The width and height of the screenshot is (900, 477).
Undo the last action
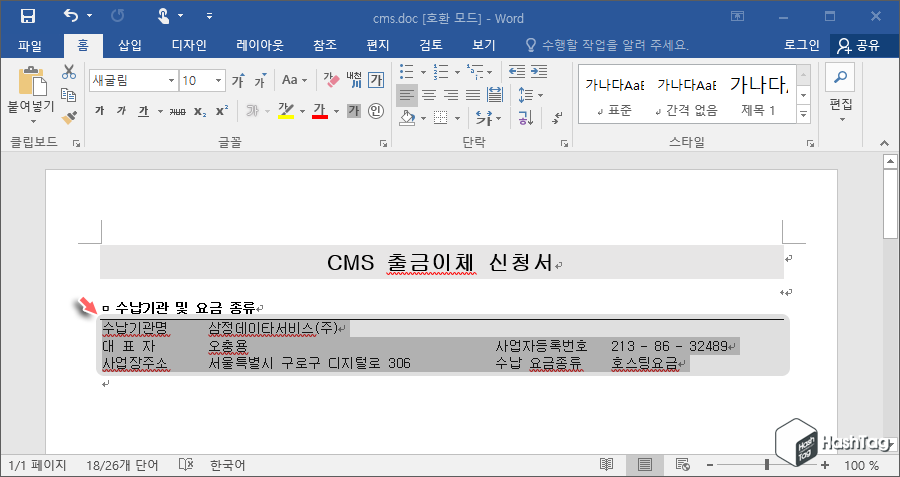71,15
